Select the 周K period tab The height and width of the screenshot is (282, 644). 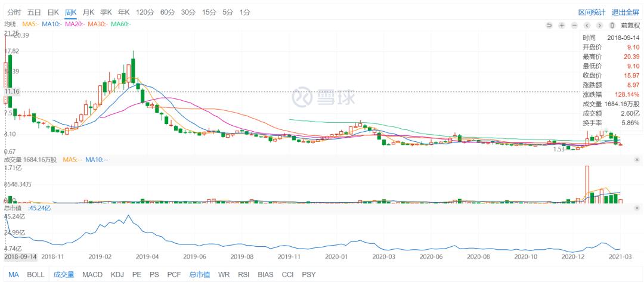(x=70, y=13)
